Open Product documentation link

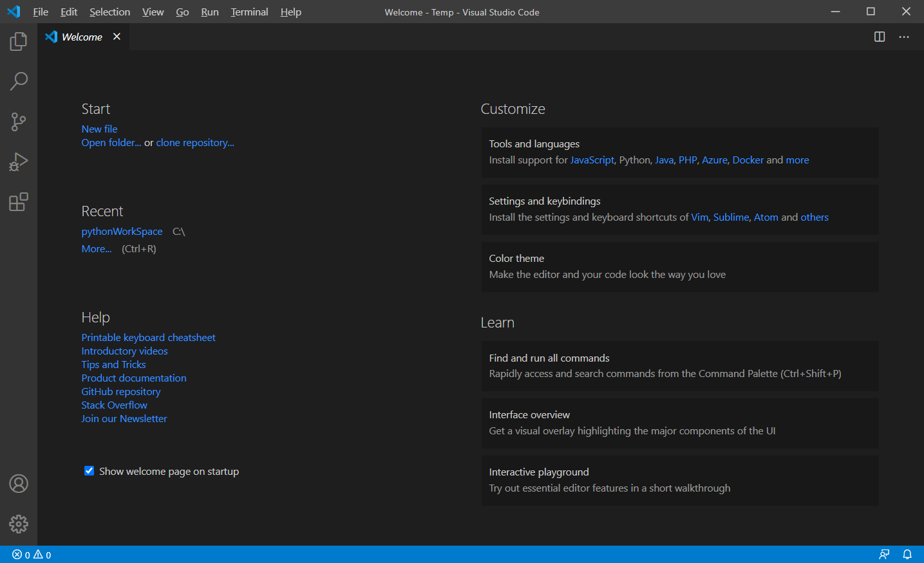coord(134,378)
